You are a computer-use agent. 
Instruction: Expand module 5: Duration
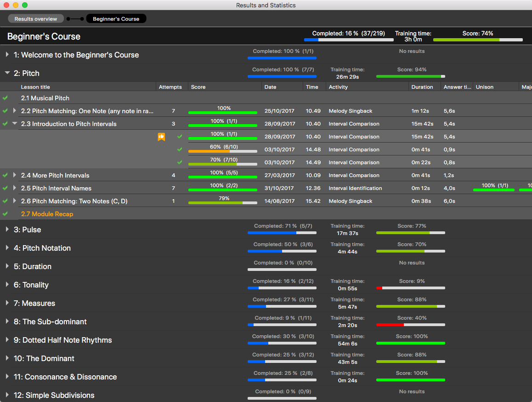tap(7, 266)
